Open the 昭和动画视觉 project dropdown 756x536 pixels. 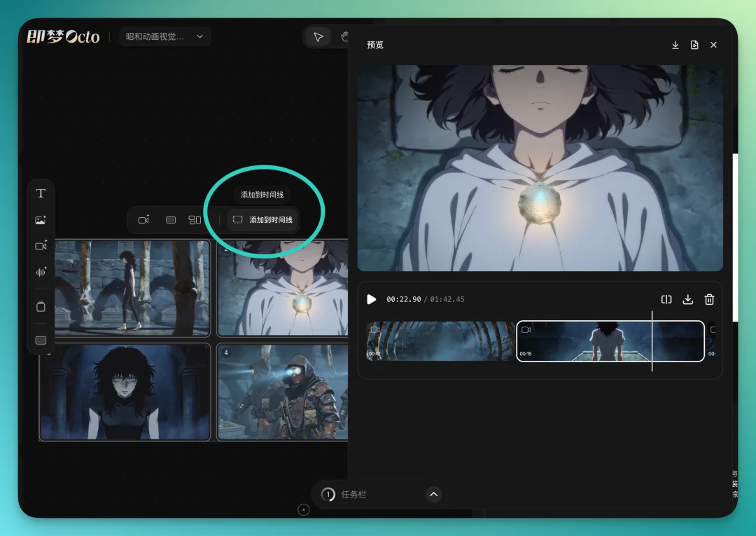pyautogui.click(x=164, y=36)
